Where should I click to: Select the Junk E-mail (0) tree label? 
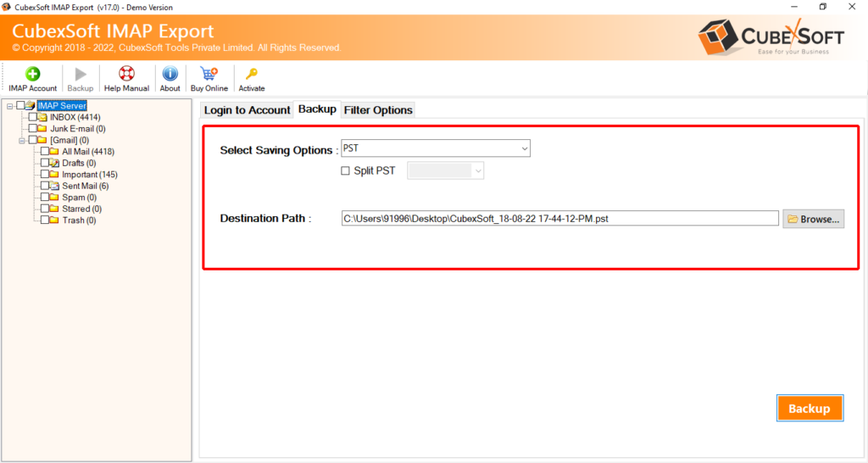pyautogui.click(x=78, y=129)
